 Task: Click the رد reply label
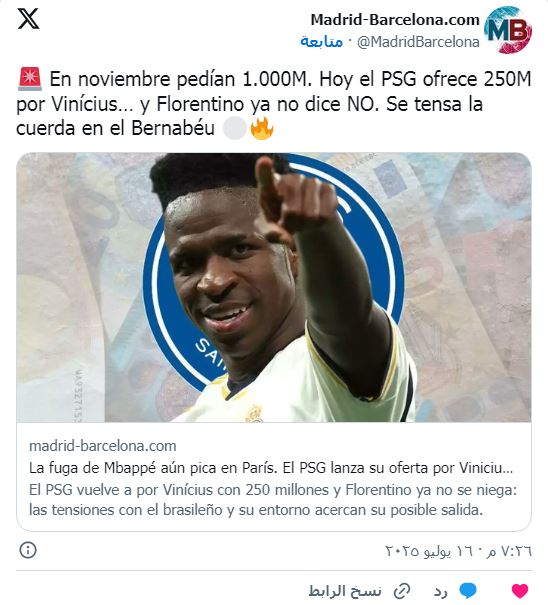tap(441, 591)
